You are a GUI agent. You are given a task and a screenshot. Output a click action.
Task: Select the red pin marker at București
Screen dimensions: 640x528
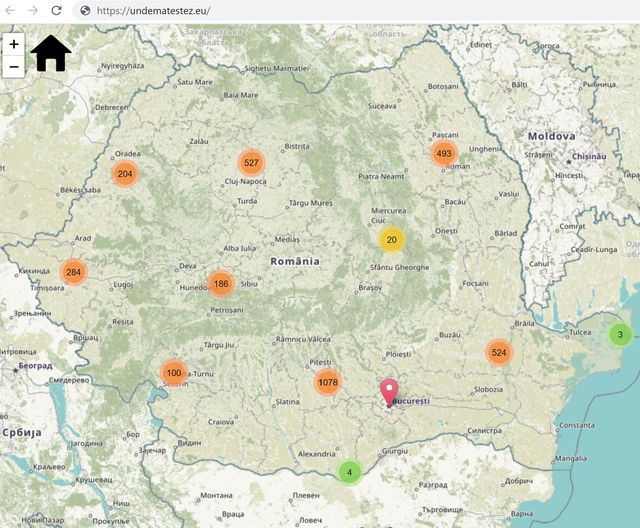point(390,391)
